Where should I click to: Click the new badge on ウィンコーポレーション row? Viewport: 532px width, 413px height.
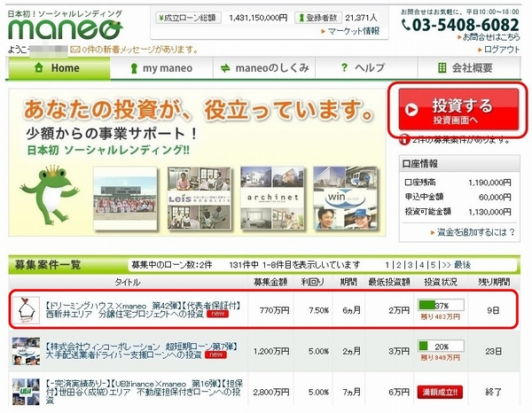pyautogui.click(x=215, y=355)
